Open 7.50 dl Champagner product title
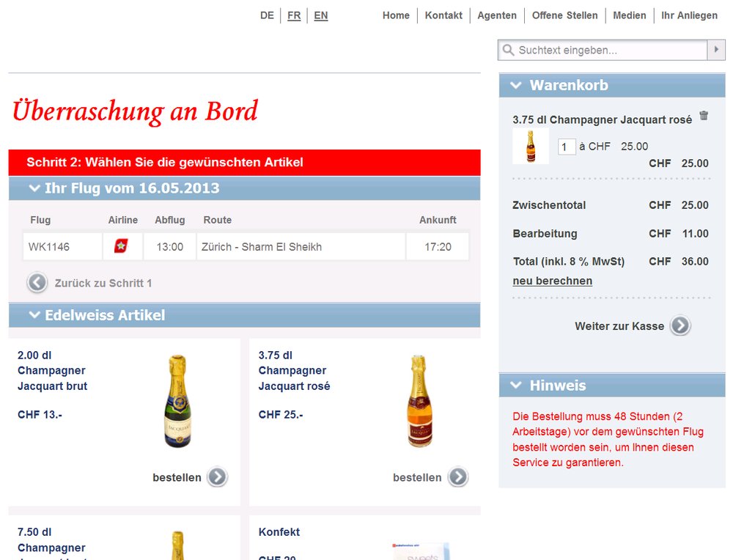The height and width of the screenshot is (560, 733). click(x=51, y=545)
